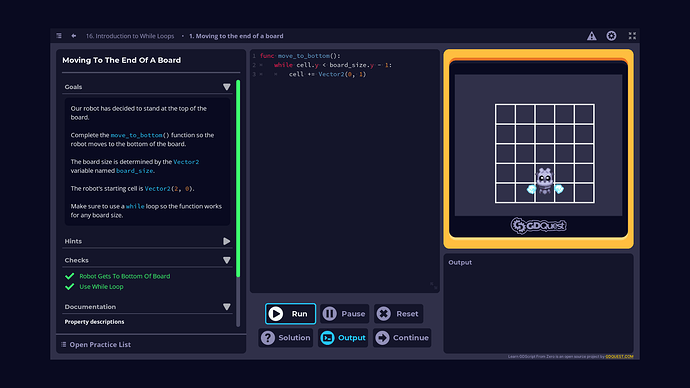This screenshot has width=690, height=388.
Task: Go back with the left arrow icon
Action: click(73, 36)
